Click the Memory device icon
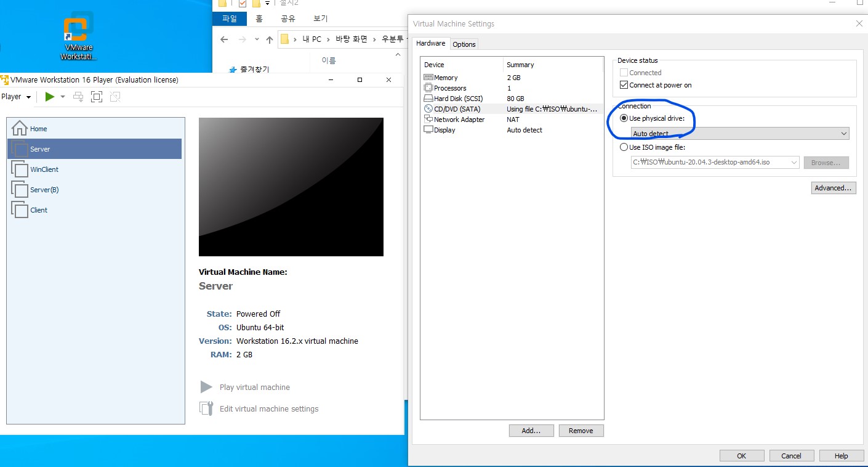The width and height of the screenshot is (868, 467). (x=428, y=78)
